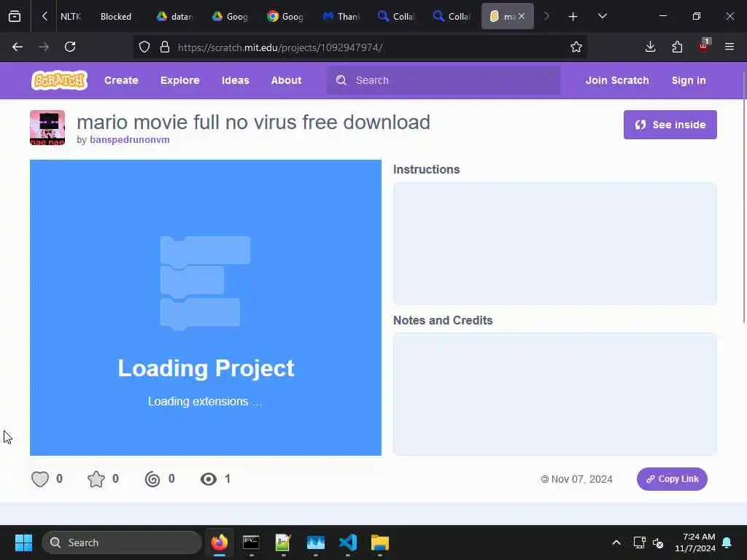Open the extensions puzzle icon
This screenshot has width=747, height=560.
point(677,47)
